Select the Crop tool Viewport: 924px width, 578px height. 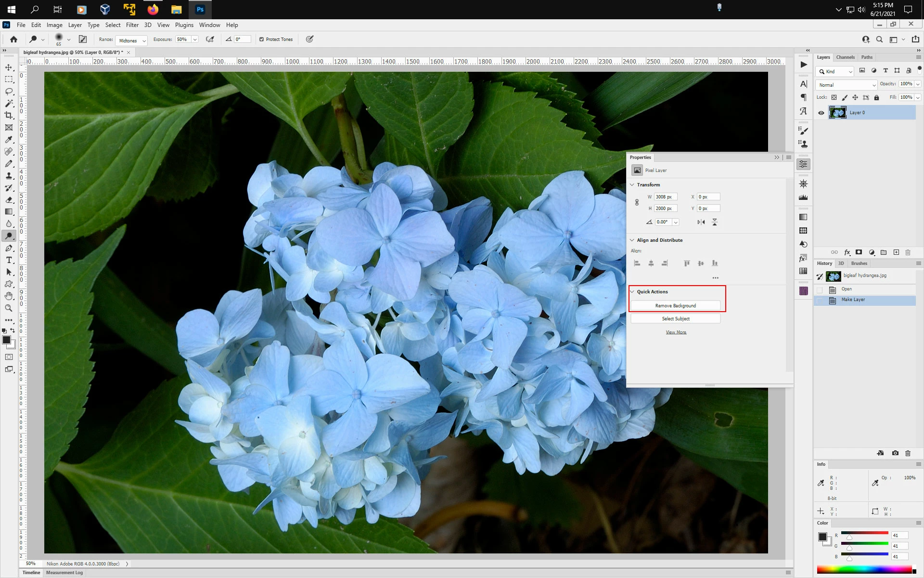(x=9, y=115)
